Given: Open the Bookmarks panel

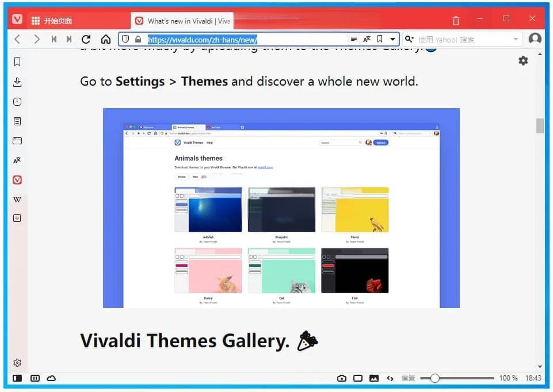Looking at the screenshot, I should click(x=17, y=62).
